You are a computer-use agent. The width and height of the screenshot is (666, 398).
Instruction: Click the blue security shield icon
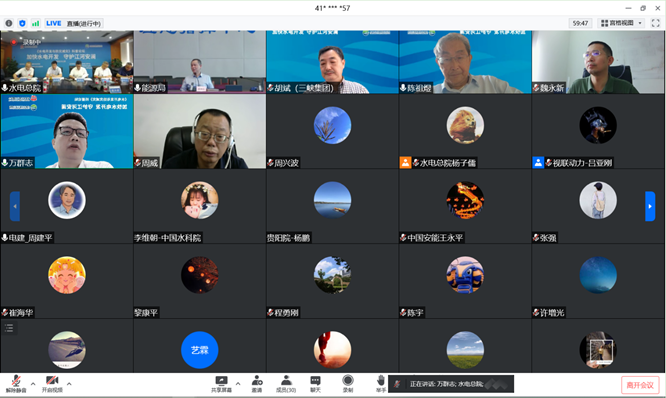23,23
